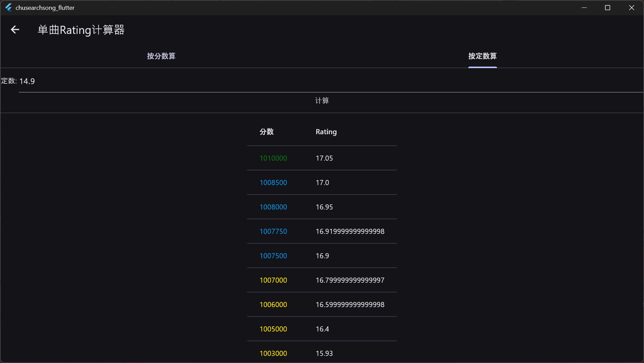Close the chusearchsong_flutter window
Viewport: 644px width, 363px height.
[x=631, y=7]
